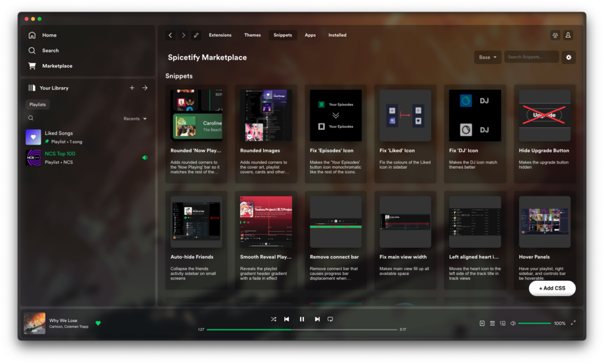The image size is (604, 364).
Task: Select the Fix 'DJ' Icon snippet
Action: [x=475, y=134]
